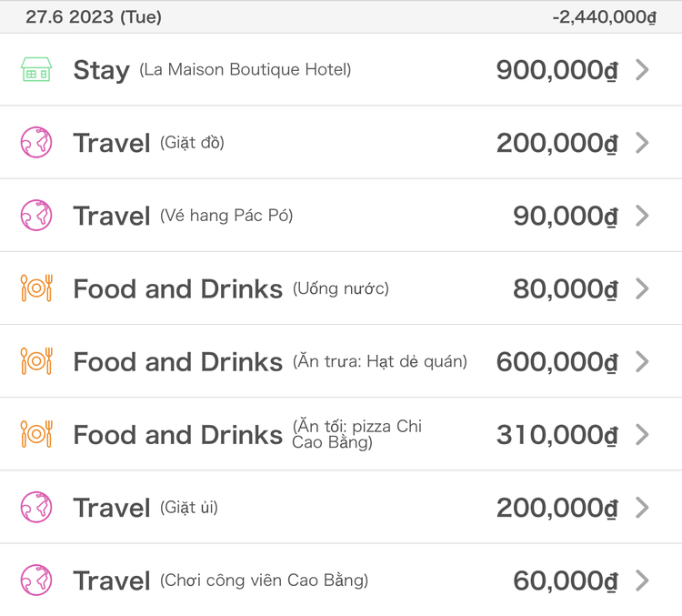Select the Travel Giặt đồ entry label
Image resolution: width=682 pixels, height=616 pixels.
click(x=149, y=143)
